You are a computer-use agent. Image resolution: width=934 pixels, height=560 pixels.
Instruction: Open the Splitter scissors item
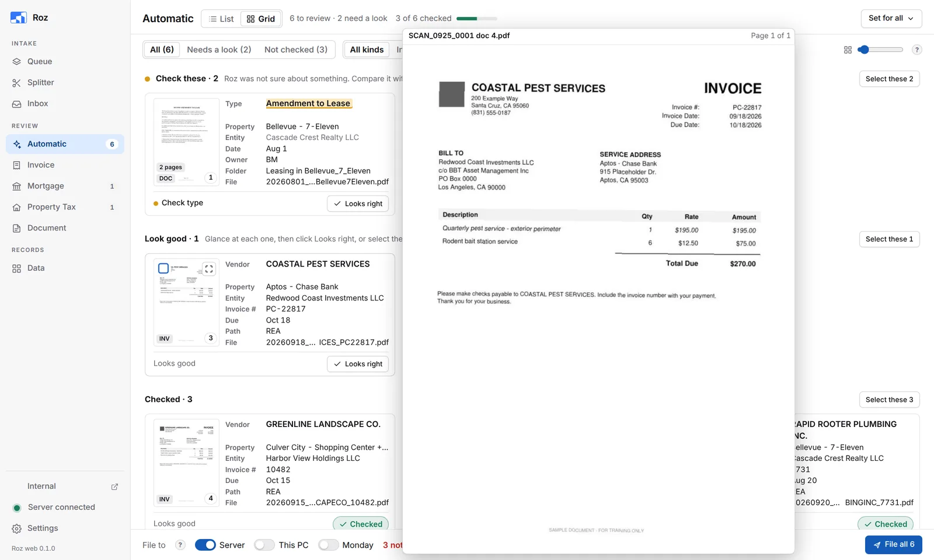(65, 82)
